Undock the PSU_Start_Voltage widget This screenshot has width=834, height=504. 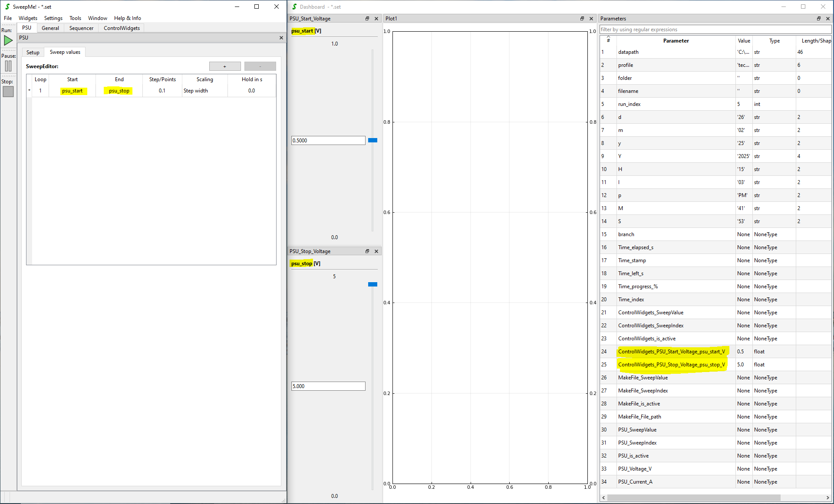(x=367, y=19)
